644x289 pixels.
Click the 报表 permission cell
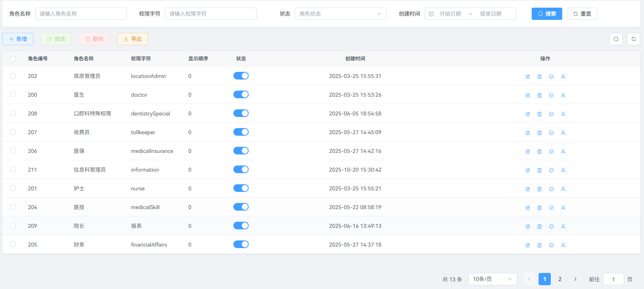click(136, 226)
